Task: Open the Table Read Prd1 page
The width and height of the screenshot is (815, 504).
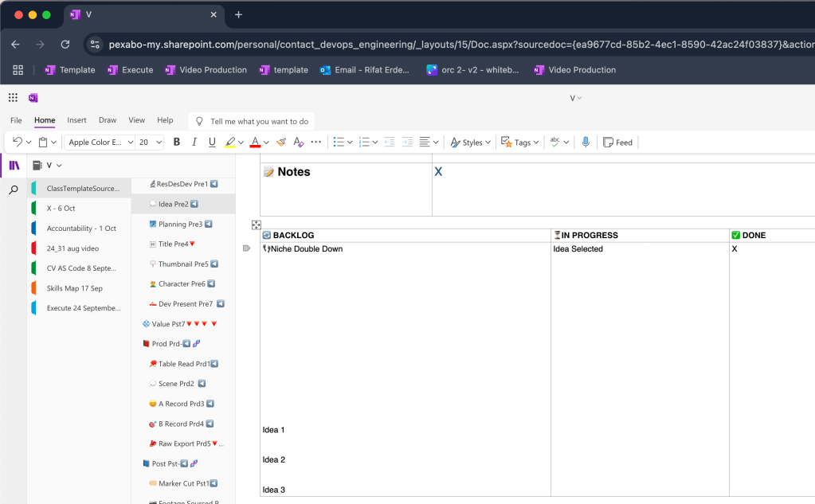Action: pos(183,364)
